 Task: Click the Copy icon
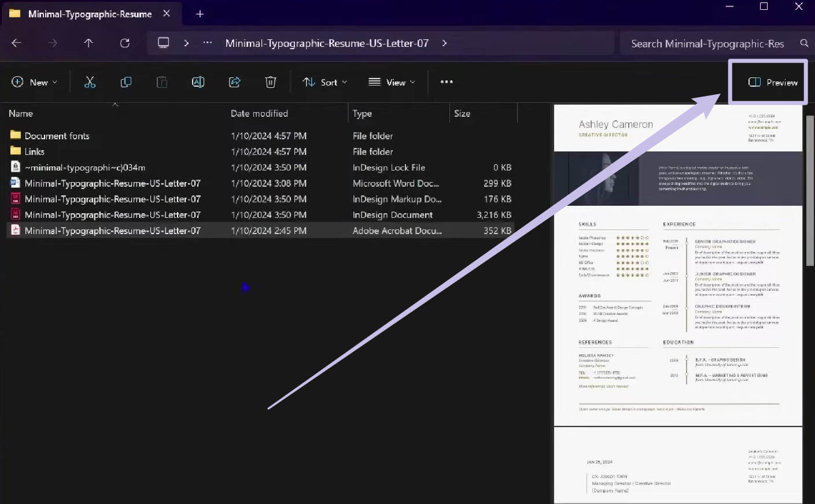(126, 82)
